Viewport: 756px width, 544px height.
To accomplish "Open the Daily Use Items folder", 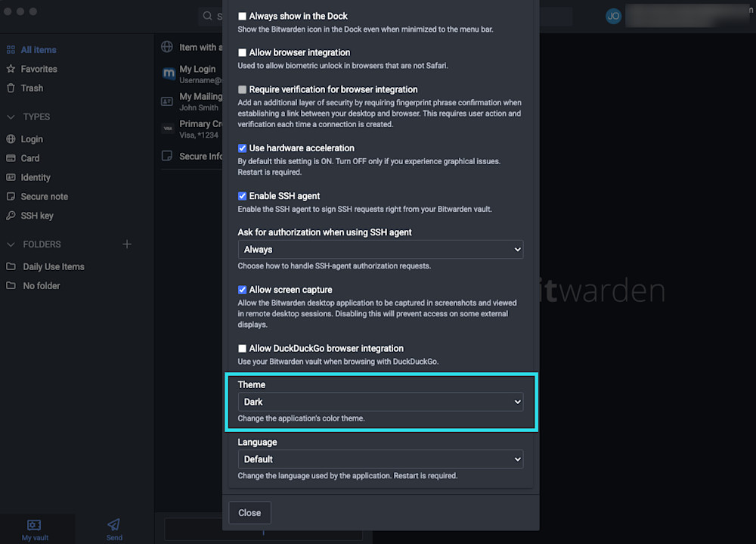I will coord(54,266).
